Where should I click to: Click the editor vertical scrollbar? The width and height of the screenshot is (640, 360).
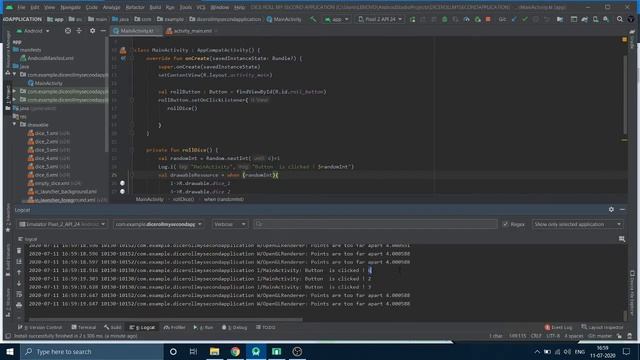[624, 95]
